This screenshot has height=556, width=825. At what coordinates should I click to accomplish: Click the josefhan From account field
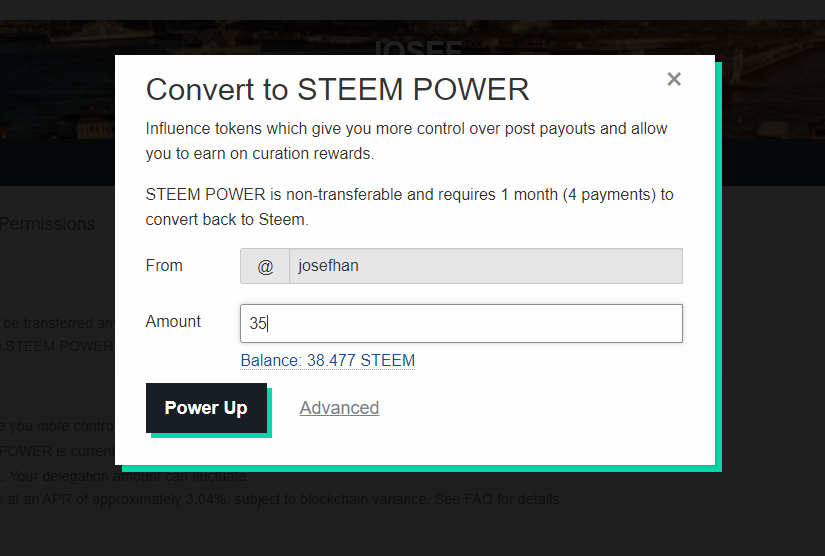click(x=486, y=266)
